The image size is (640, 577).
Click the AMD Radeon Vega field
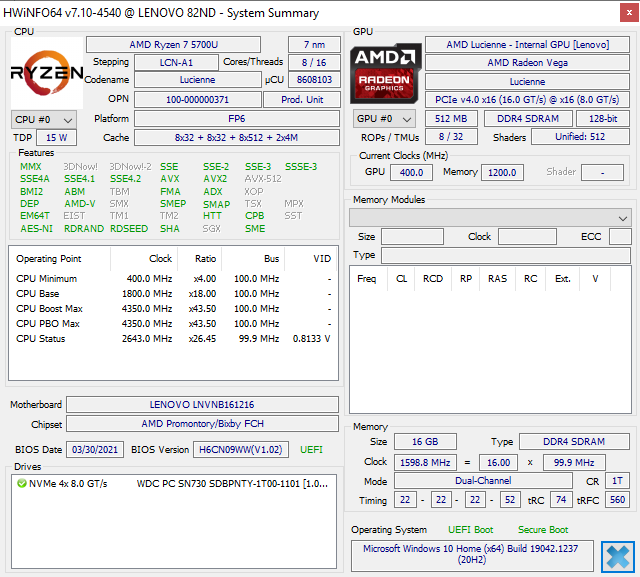pos(527,62)
